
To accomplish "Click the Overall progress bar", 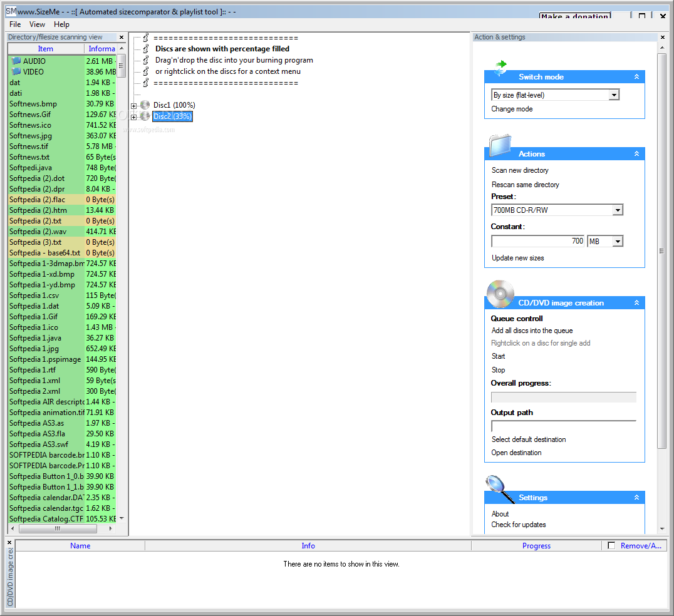I will tap(564, 398).
